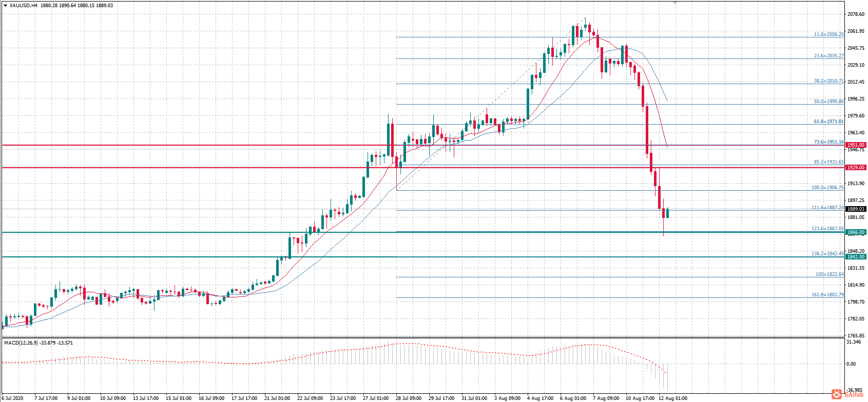Click the 2078.60 price scale value
Image resolution: width=868 pixels, height=402 pixels.
[x=856, y=14]
